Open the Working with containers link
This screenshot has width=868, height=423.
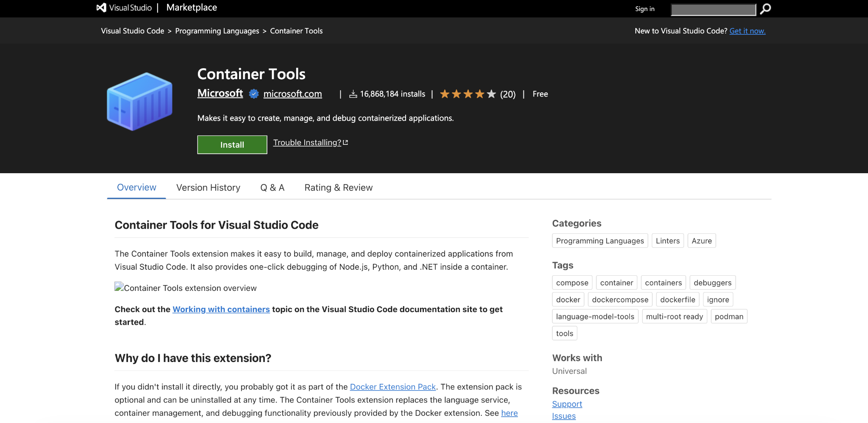coord(221,310)
